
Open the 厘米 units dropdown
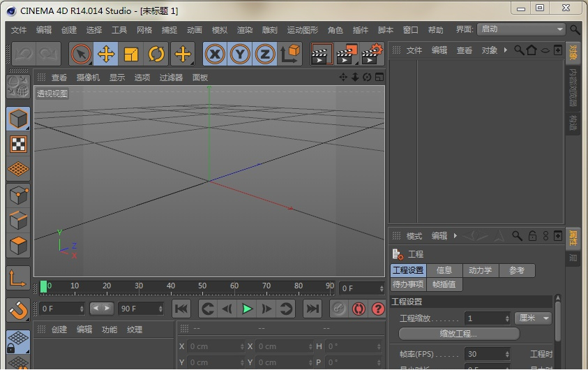[x=534, y=318]
